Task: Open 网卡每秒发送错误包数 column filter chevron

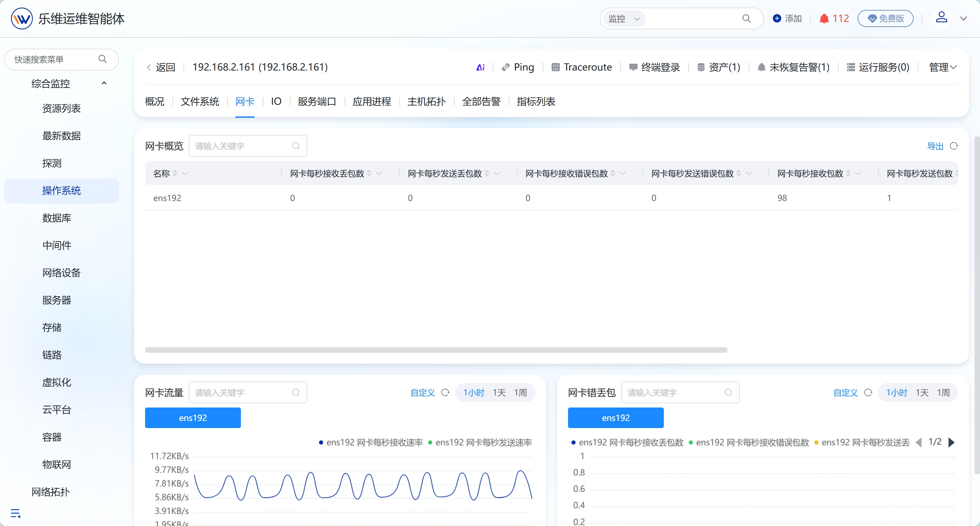Action: click(749, 174)
